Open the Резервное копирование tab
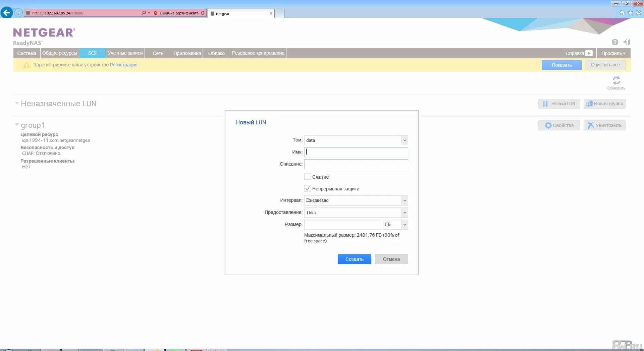This screenshot has height=351, width=644. point(258,53)
